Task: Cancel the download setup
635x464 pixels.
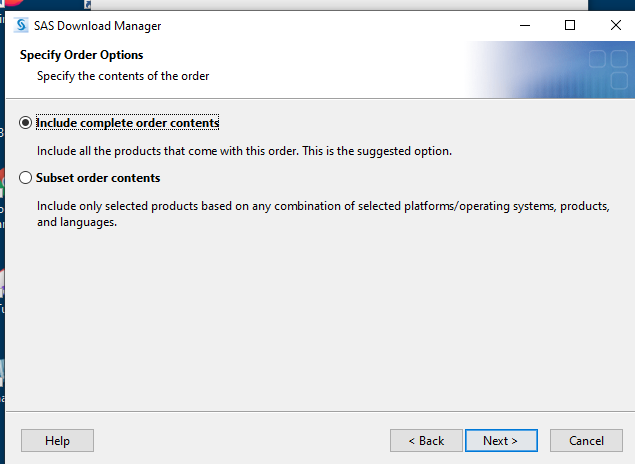Action: pos(586,440)
